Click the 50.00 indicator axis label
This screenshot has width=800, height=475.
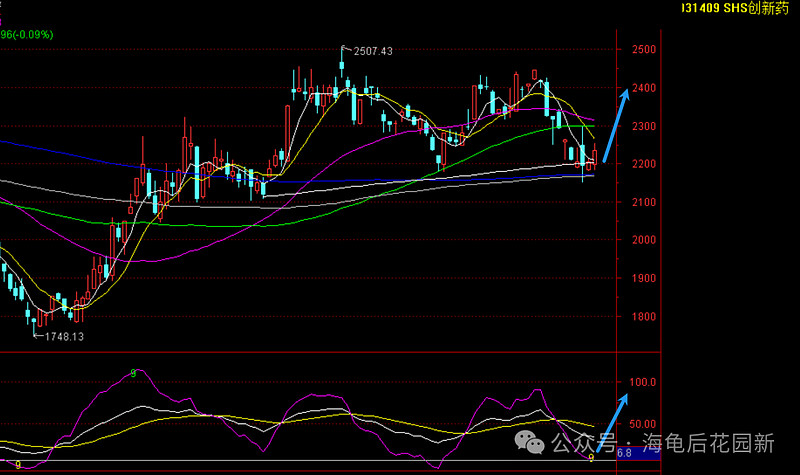point(642,424)
